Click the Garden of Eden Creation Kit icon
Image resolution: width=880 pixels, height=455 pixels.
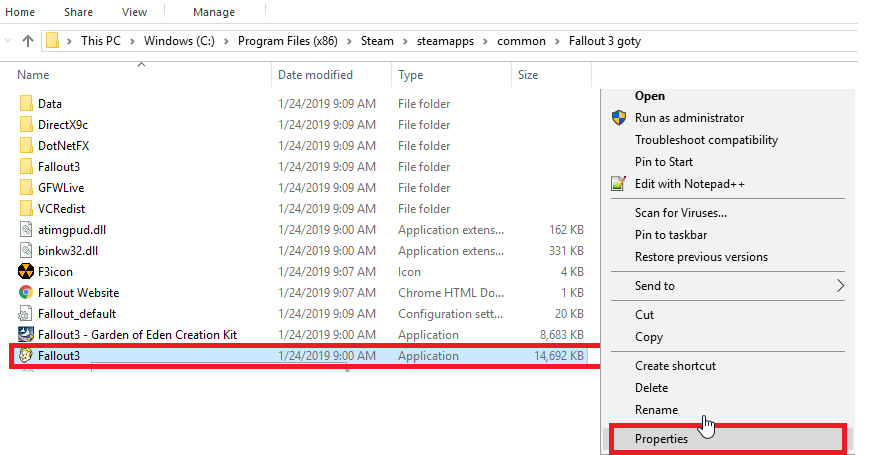click(x=26, y=334)
